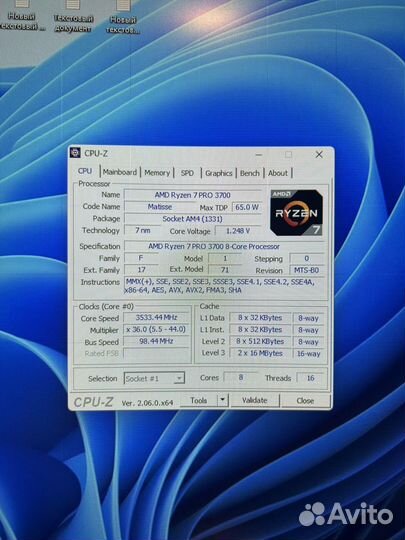This screenshot has width=405, height=540.
Task: Click the L1 Data 8 x 32 KBytes value
Action: tap(260, 318)
